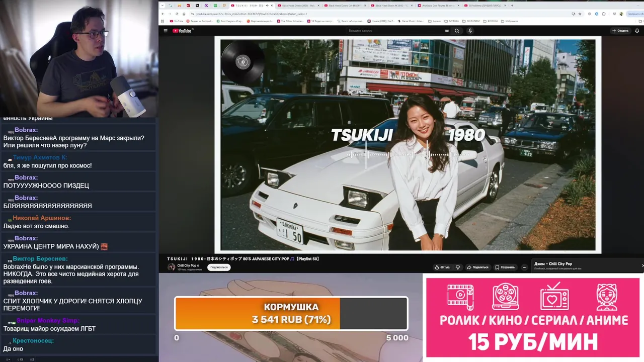
Task: Click chat username Sniper Monkey Simp
Action: 48,320
